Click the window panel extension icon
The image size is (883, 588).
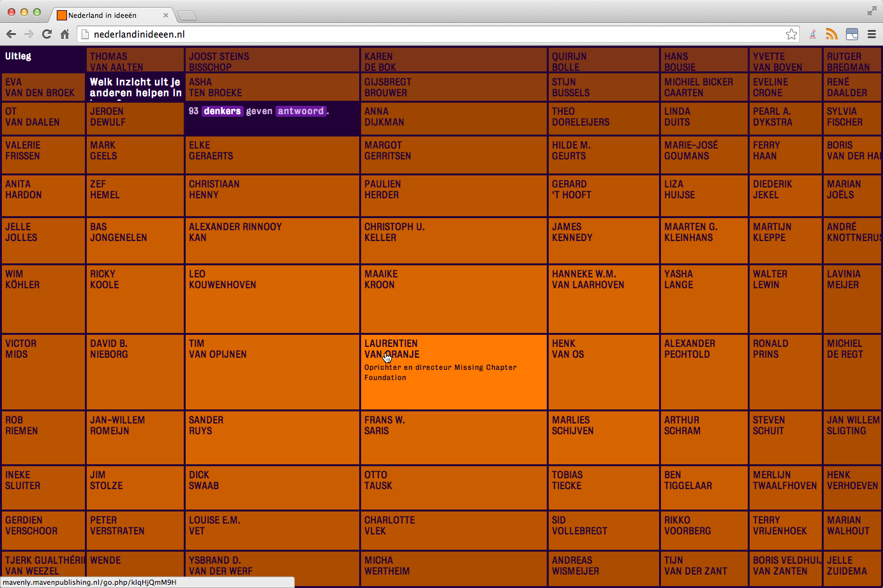pos(852,34)
